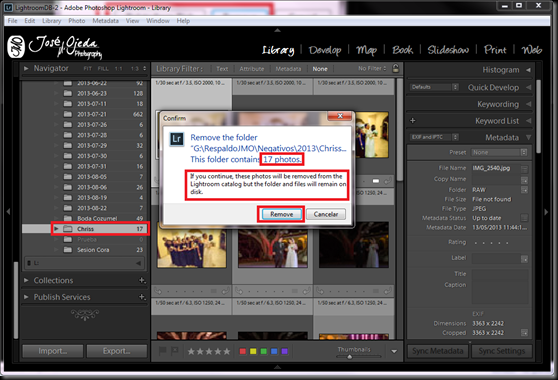Set Navigator zoom to 1:1
Viewport: 558px width, 380px height.
point(119,68)
